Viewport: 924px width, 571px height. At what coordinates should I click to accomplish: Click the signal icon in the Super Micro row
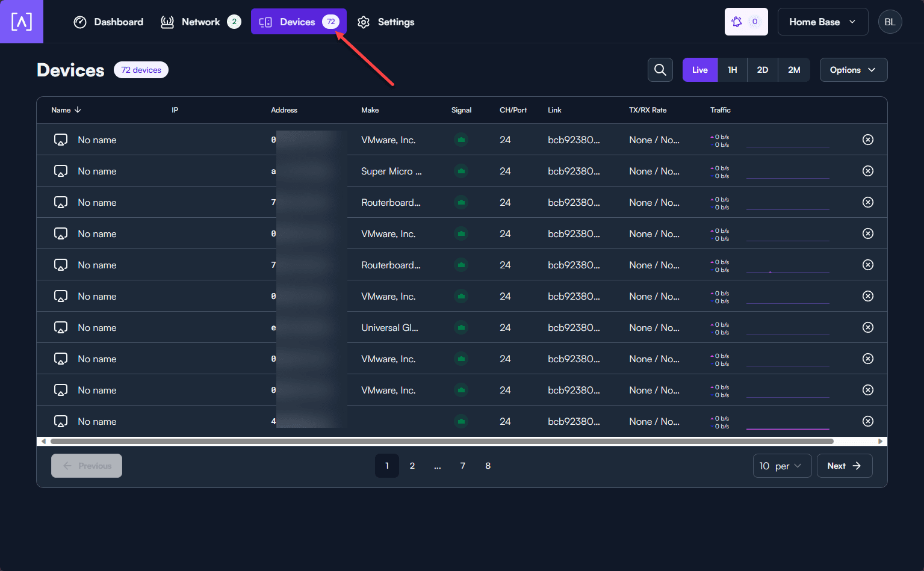461,171
